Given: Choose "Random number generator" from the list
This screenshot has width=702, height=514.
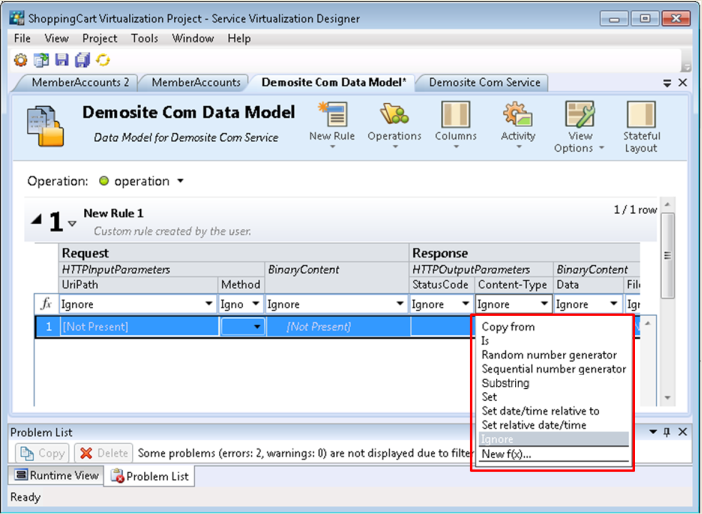Looking at the screenshot, I should 549,355.
